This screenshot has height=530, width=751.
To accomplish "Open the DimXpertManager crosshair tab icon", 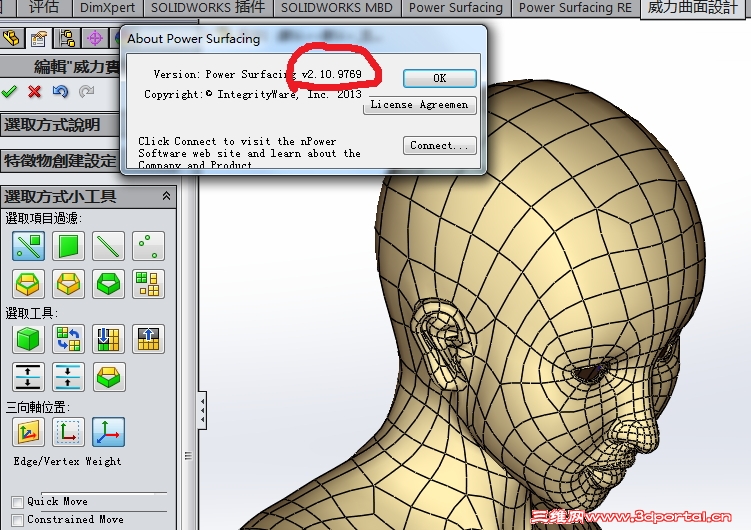I will 94,38.
